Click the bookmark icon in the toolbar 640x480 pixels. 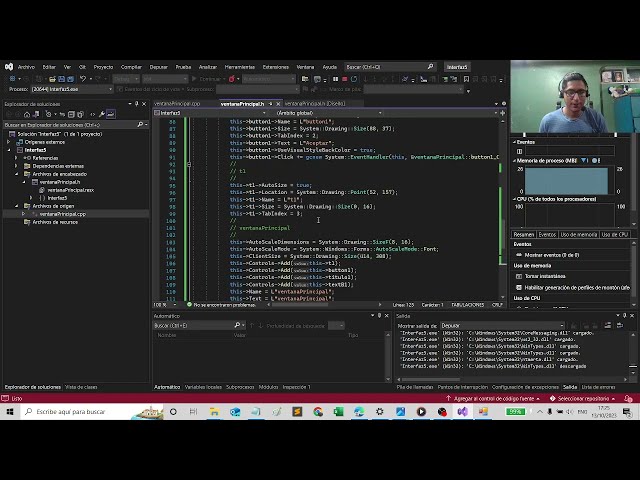point(467,79)
